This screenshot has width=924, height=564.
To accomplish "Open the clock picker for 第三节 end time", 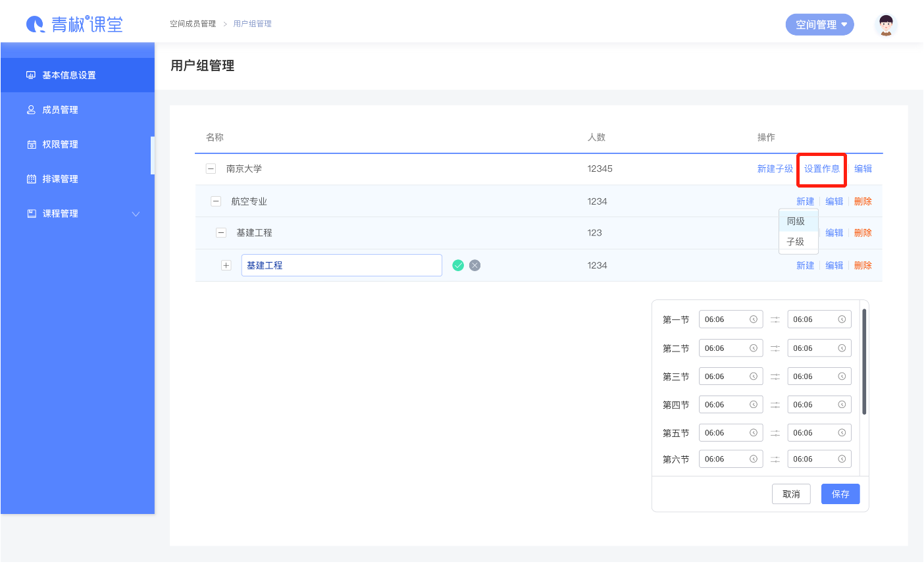I will tap(842, 376).
